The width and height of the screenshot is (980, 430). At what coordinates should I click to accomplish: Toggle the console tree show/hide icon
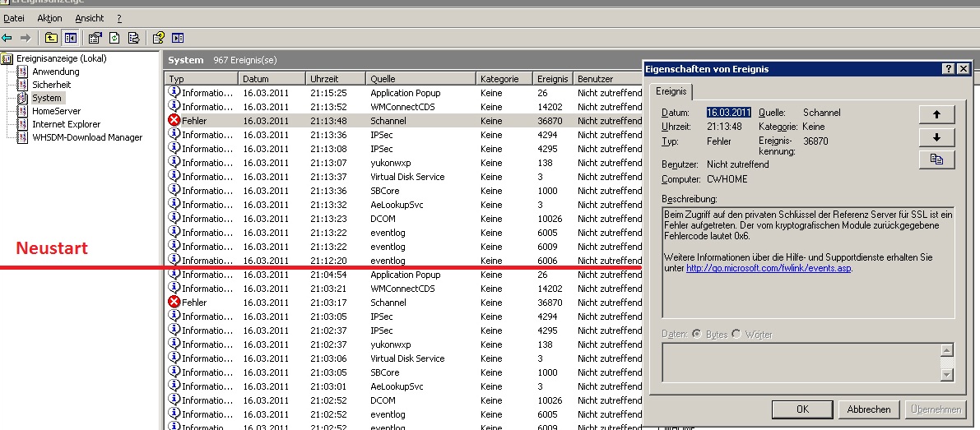pyautogui.click(x=71, y=38)
